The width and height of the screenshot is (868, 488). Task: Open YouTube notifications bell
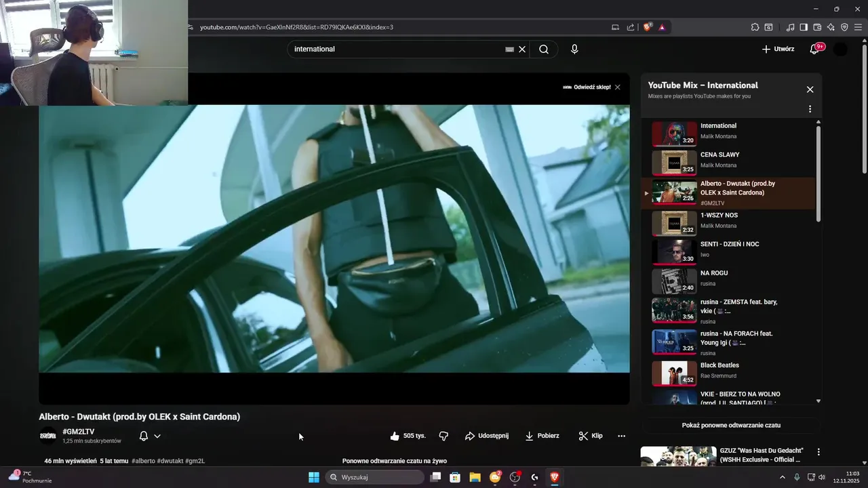click(814, 49)
